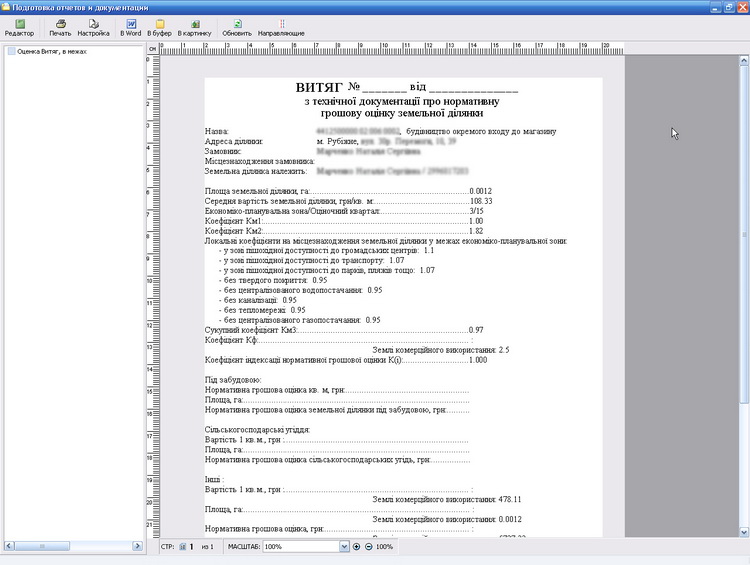Click the 'без каналізації: 0.95' line
The width and height of the screenshot is (750, 565).
pos(260,300)
